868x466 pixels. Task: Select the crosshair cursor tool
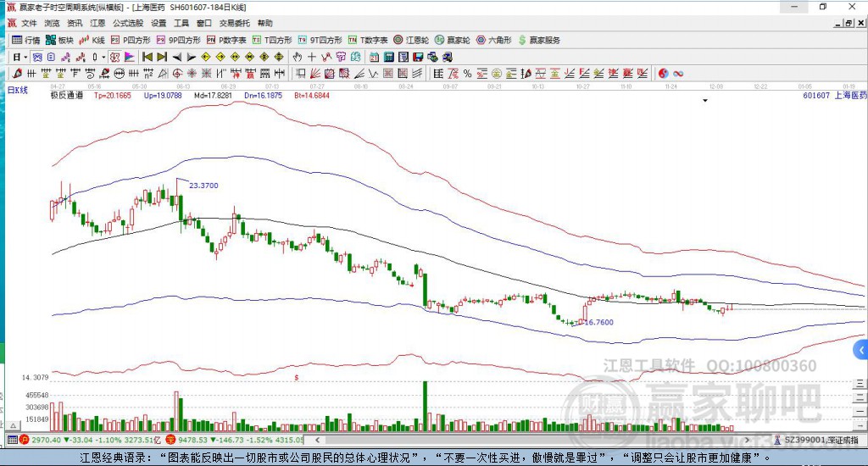point(312,57)
